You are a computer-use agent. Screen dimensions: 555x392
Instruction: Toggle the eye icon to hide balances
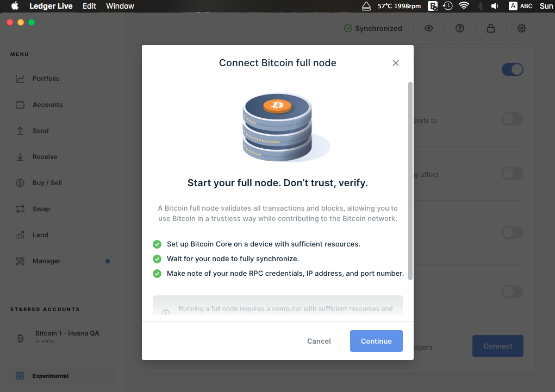tap(429, 28)
